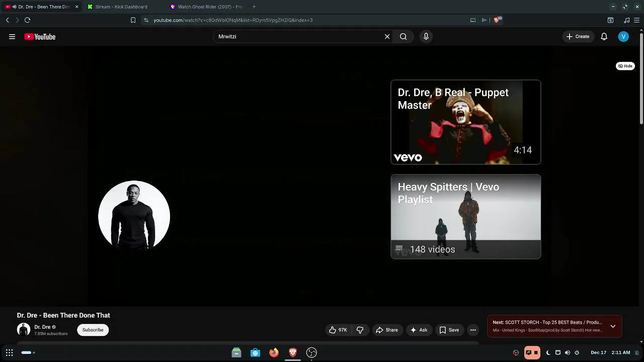644x362 pixels.
Task: Dislike the video with thumbs down
Action: (x=360, y=330)
